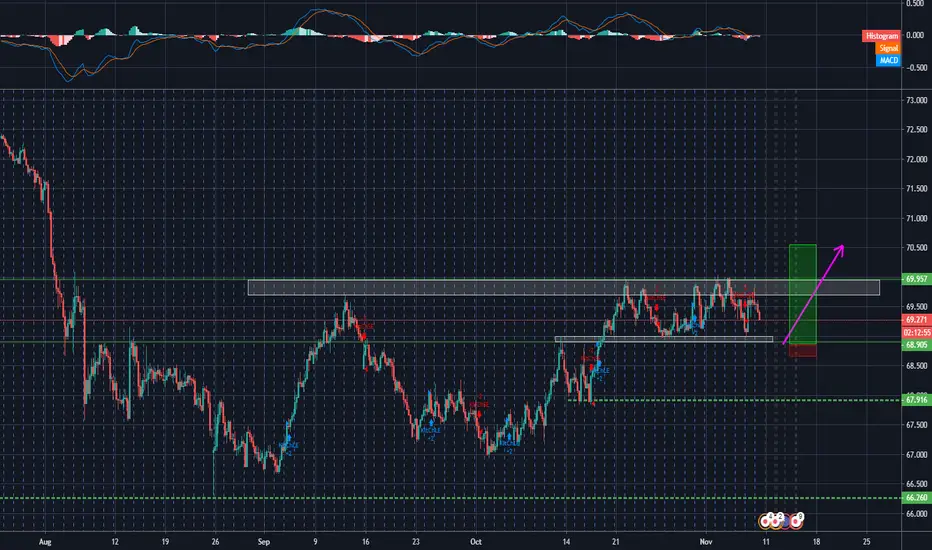Select the blue MACD legend label
The image size is (932, 550).
click(x=888, y=60)
